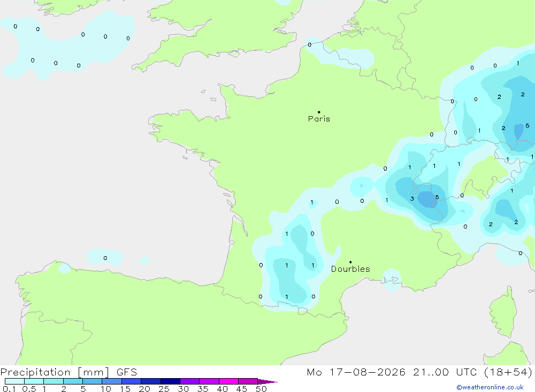Pick the 35–40 mm legend swatch
The width and height of the screenshot is (535, 392).
click(x=209, y=381)
